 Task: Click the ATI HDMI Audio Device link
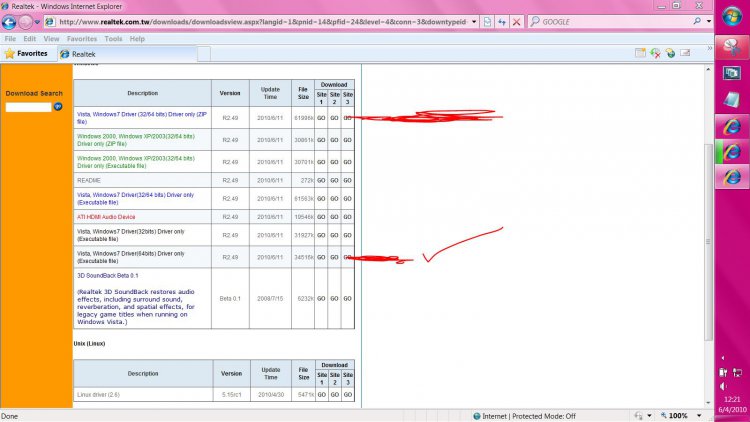pyautogui.click(x=106, y=216)
